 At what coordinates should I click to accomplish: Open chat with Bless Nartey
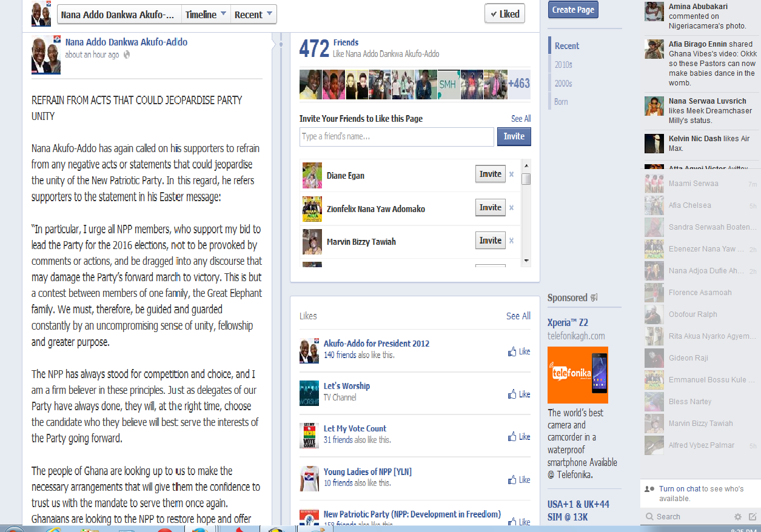tap(701, 402)
